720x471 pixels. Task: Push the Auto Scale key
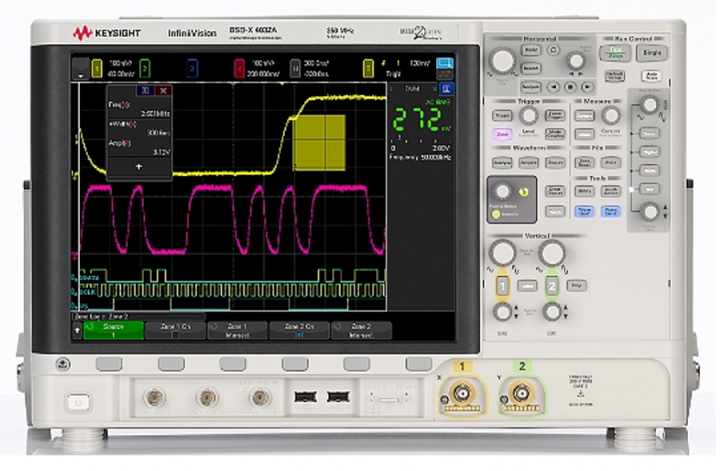[x=651, y=76]
